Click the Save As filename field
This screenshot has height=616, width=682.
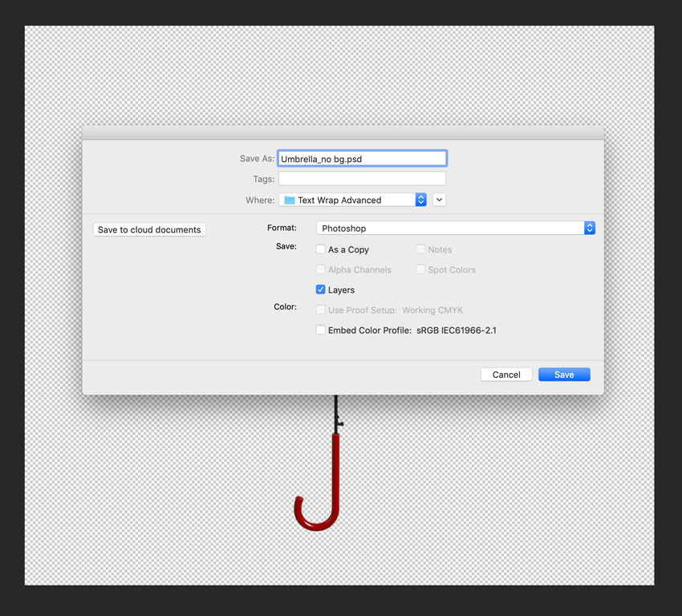pyautogui.click(x=362, y=159)
